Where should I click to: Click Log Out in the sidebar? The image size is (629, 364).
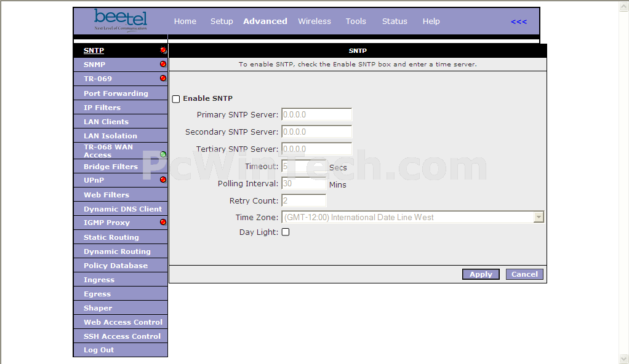coord(98,350)
